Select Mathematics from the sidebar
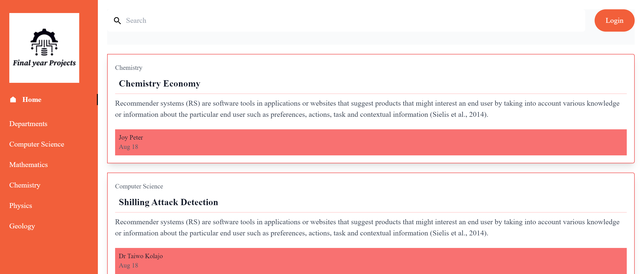 click(28, 164)
